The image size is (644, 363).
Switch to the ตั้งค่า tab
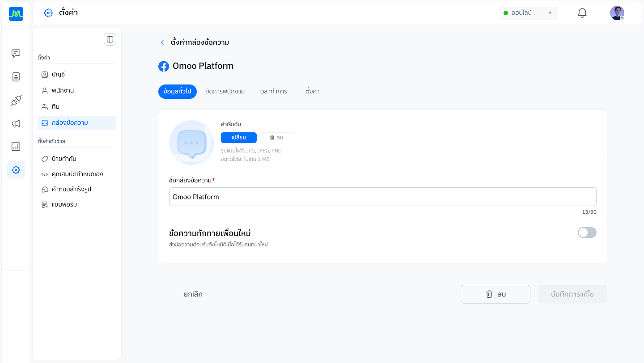(313, 92)
